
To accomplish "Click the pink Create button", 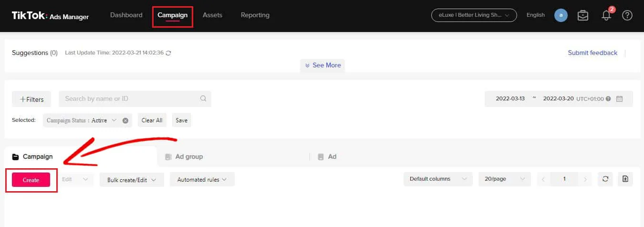I will click(31, 180).
